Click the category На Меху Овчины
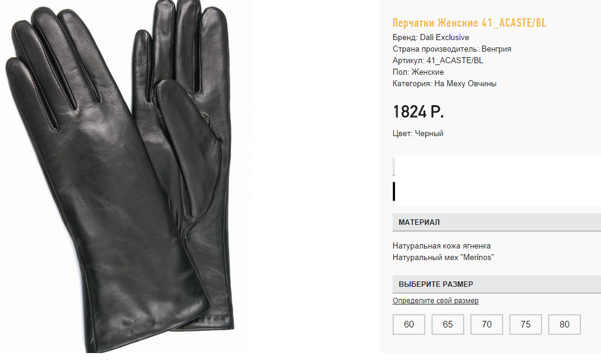 pyautogui.click(x=465, y=83)
